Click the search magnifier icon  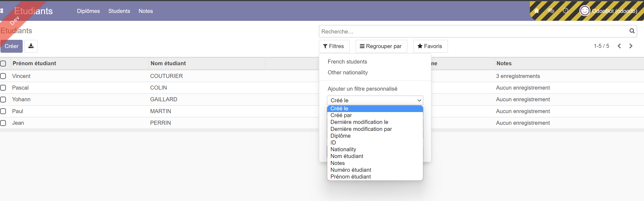[632, 31]
